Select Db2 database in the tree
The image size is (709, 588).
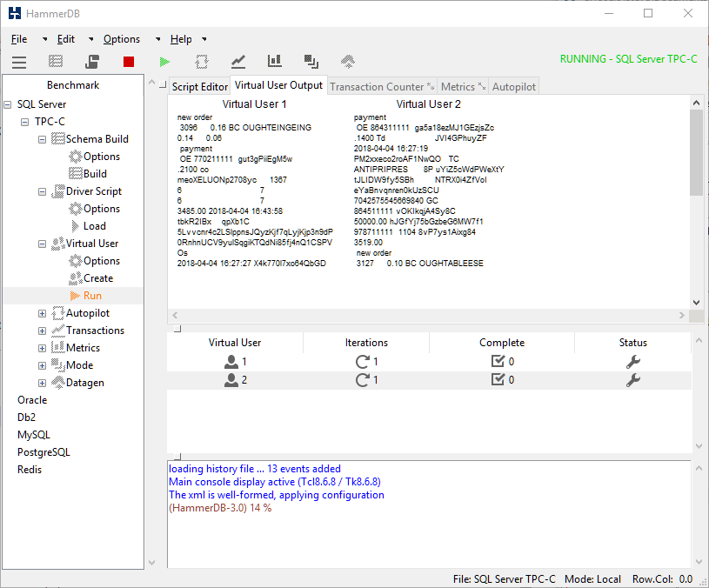(x=26, y=418)
